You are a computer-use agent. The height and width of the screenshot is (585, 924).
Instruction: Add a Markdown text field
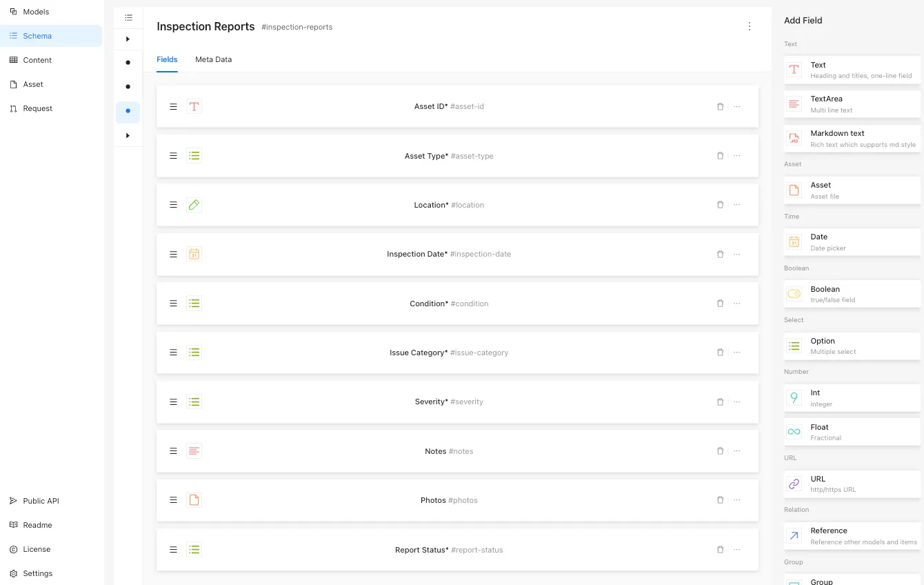852,139
